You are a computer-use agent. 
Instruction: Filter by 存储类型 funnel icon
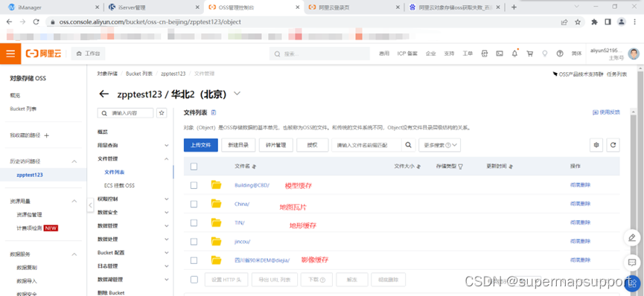[x=460, y=167]
